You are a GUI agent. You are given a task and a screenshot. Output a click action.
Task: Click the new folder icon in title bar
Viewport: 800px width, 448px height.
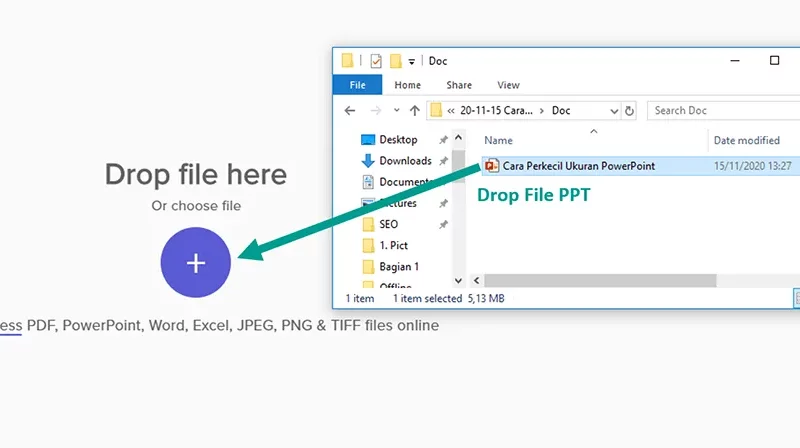pos(395,61)
